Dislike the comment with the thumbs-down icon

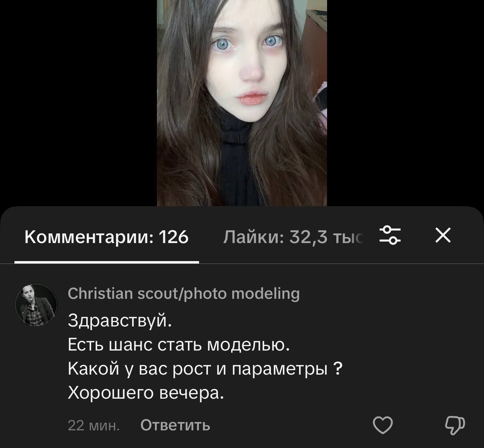coord(455,425)
